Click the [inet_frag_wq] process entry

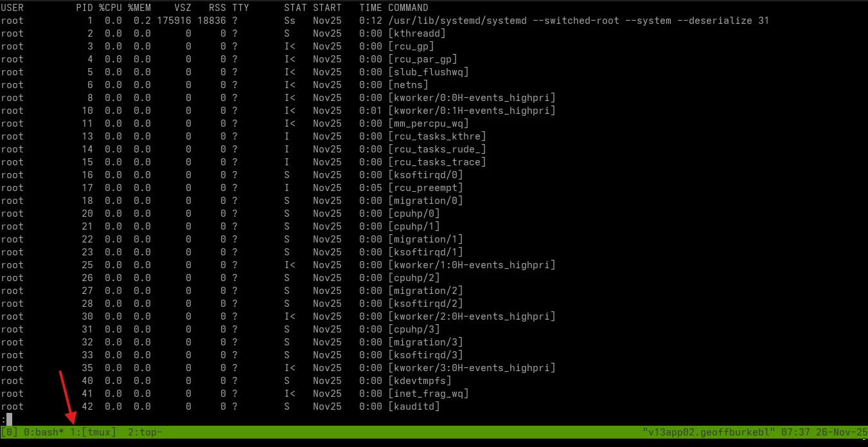(x=429, y=394)
